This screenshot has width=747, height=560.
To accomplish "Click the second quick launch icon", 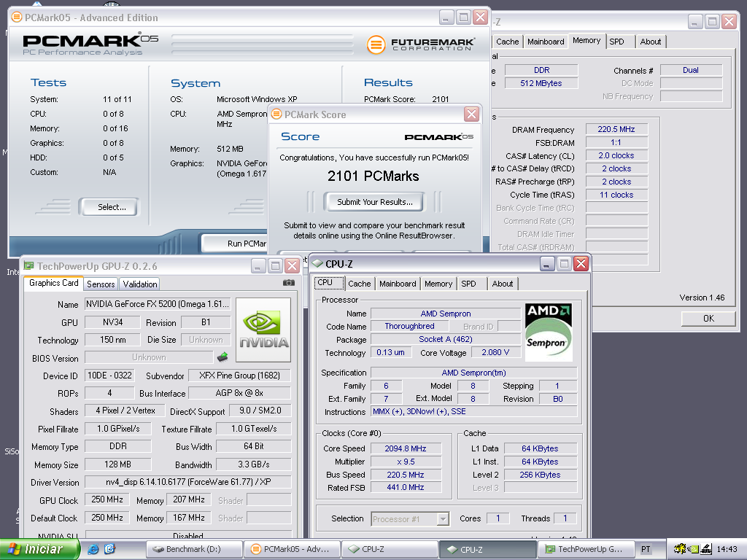I will 109,549.
